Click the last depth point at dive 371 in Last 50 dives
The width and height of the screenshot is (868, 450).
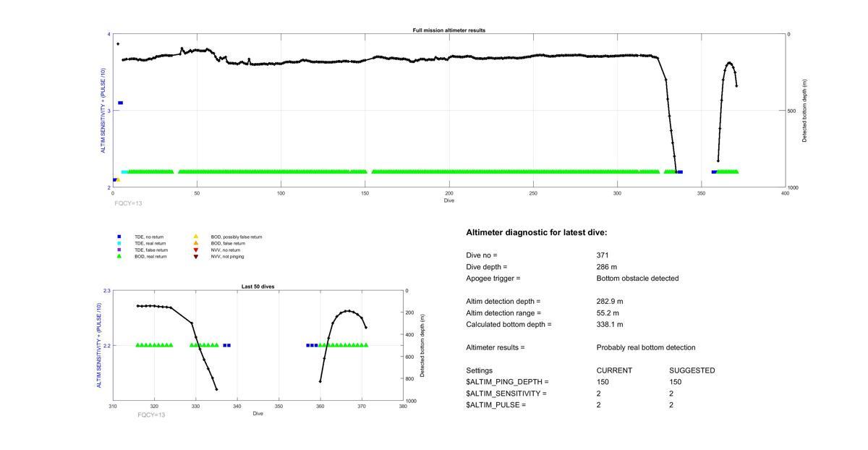366,328
